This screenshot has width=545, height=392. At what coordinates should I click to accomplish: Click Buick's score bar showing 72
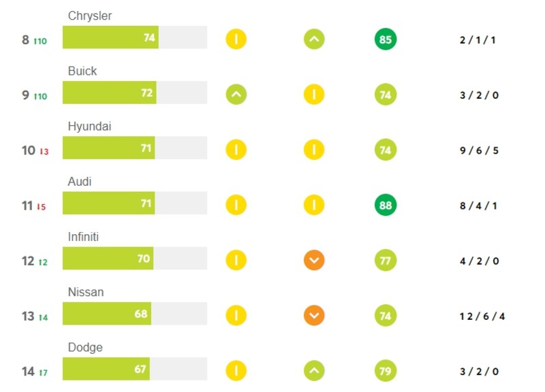click(135, 93)
